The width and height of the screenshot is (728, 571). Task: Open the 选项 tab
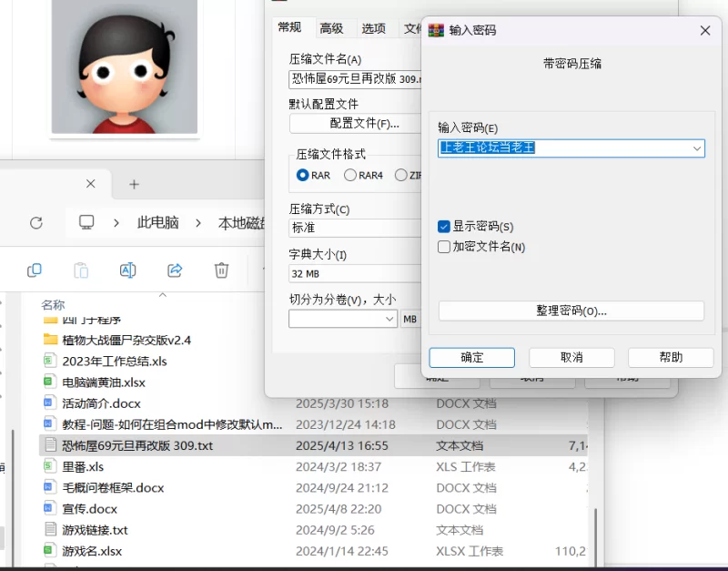coord(373,28)
